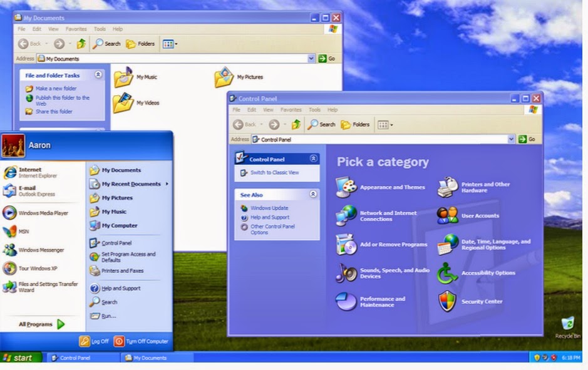This screenshot has height=370, width=588.
Task: Click Aaron's chess user picture
Action: click(13, 145)
